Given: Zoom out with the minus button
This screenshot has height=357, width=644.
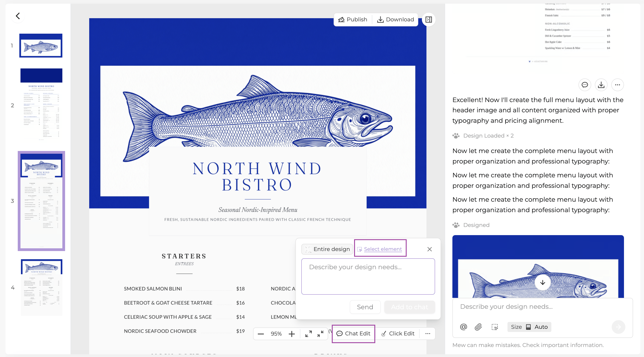Looking at the screenshot, I should click(261, 334).
